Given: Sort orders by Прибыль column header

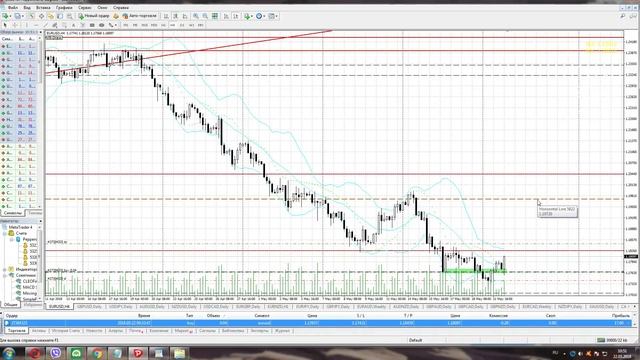Looking at the screenshot, I should (620, 316).
